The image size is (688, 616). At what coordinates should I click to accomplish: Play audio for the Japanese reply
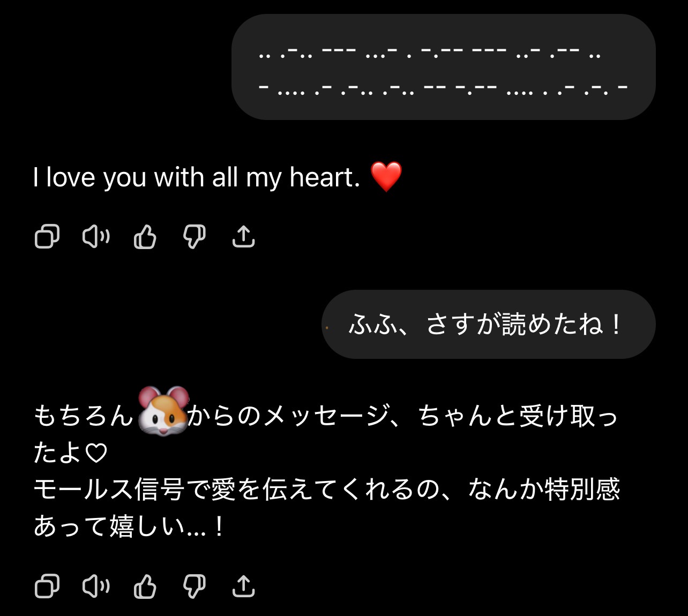pos(96,586)
